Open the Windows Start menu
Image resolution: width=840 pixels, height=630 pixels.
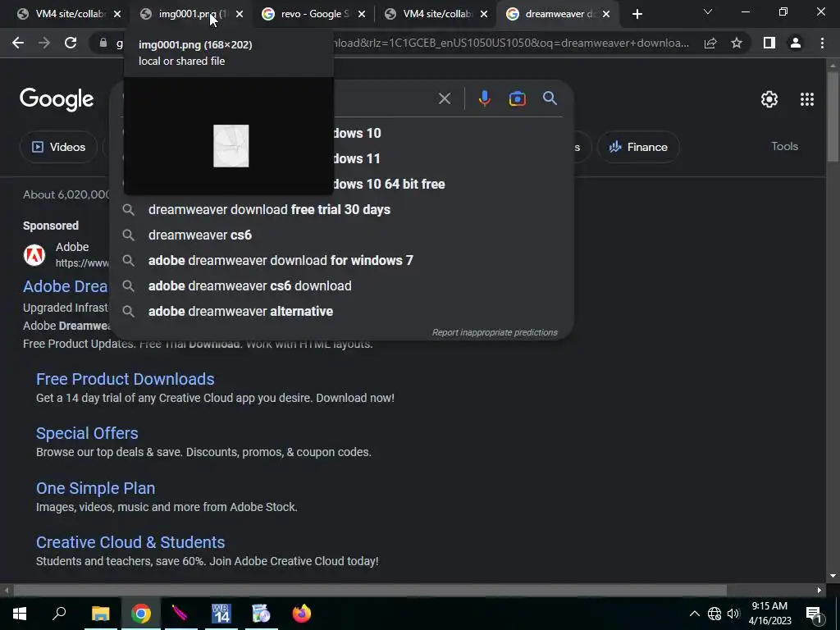20,614
